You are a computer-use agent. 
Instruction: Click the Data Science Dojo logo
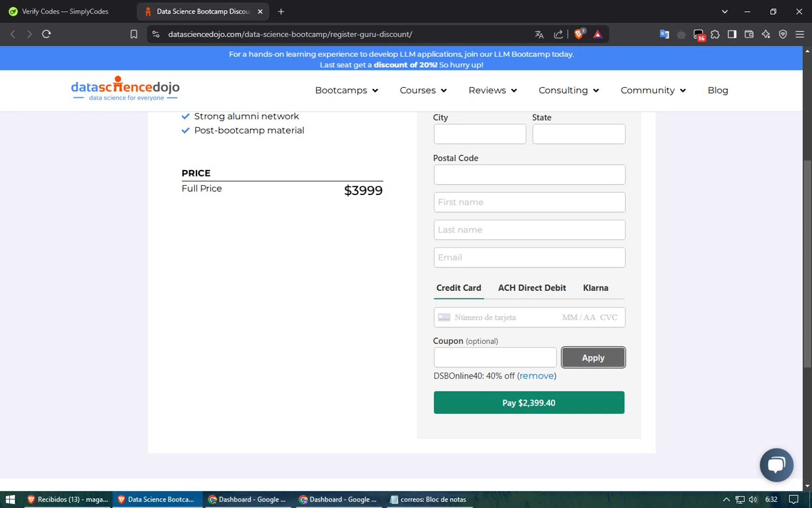coord(125,89)
